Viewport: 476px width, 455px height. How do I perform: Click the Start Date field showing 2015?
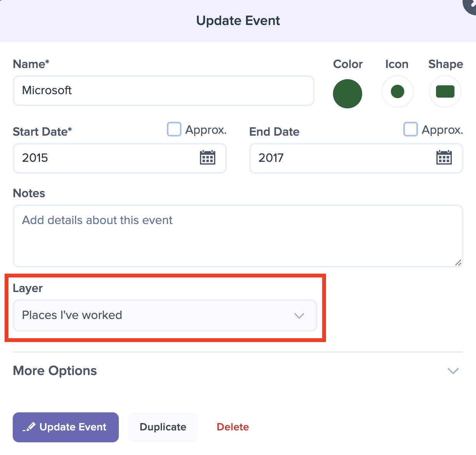120,158
